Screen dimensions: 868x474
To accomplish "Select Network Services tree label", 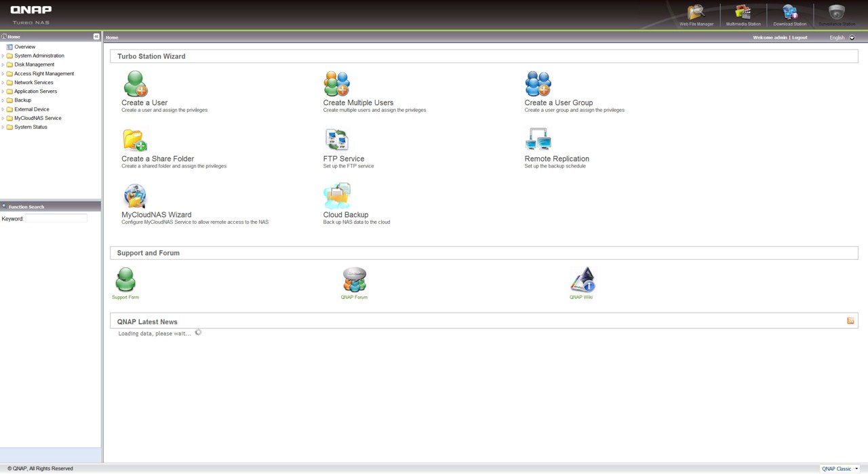I will (x=34, y=82).
